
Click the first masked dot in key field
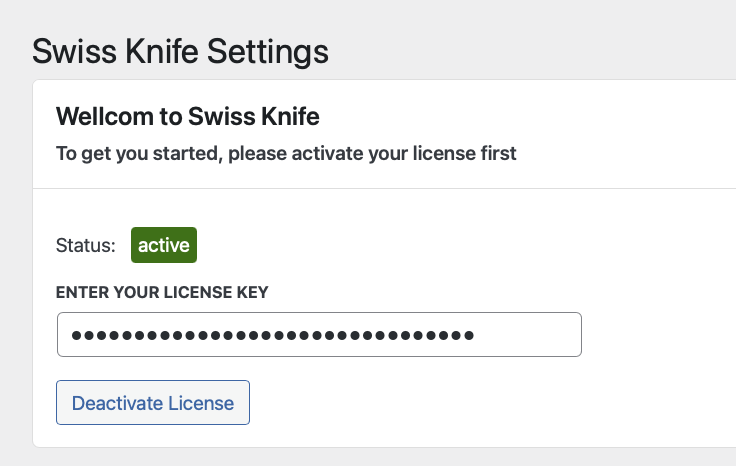click(76, 335)
